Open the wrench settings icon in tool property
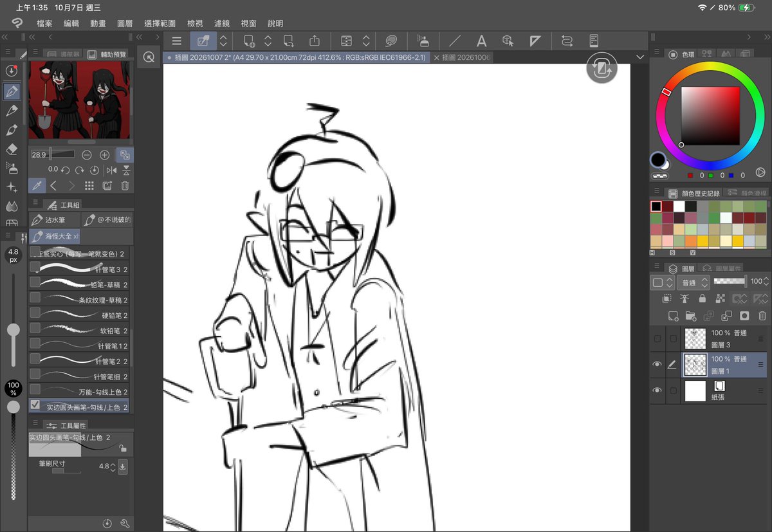The height and width of the screenshot is (532, 772). coord(124,524)
